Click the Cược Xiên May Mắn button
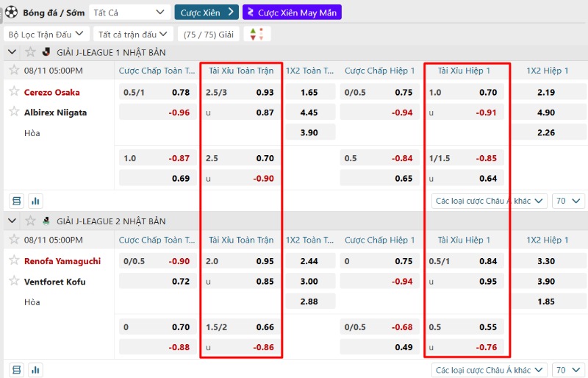Image resolution: width=588 pixels, height=378 pixels. (x=292, y=12)
